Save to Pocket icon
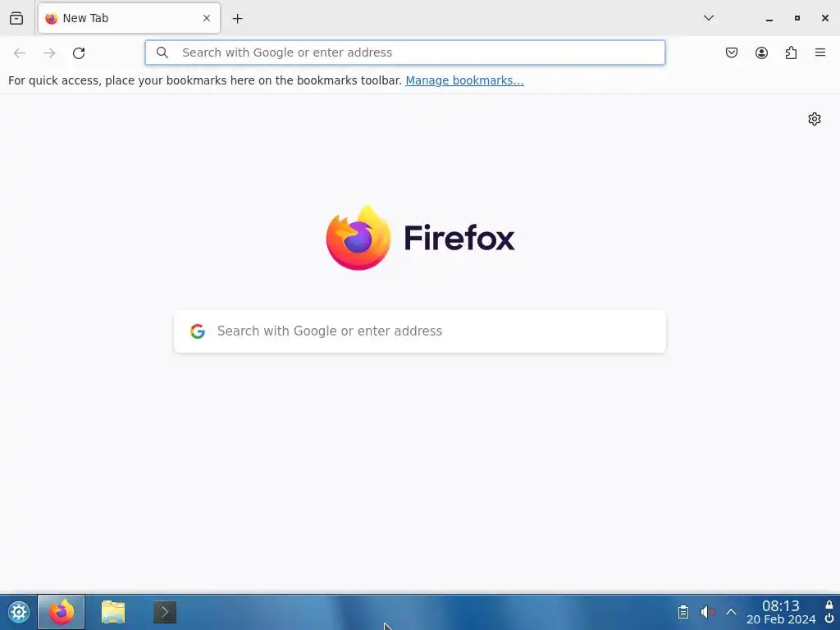Screen dimensions: 840x630 732,52
